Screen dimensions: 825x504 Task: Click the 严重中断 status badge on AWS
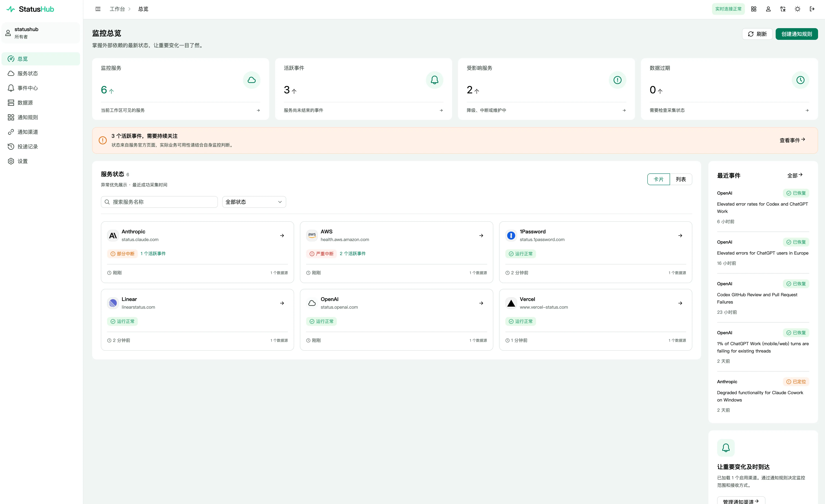[x=321, y=253]
